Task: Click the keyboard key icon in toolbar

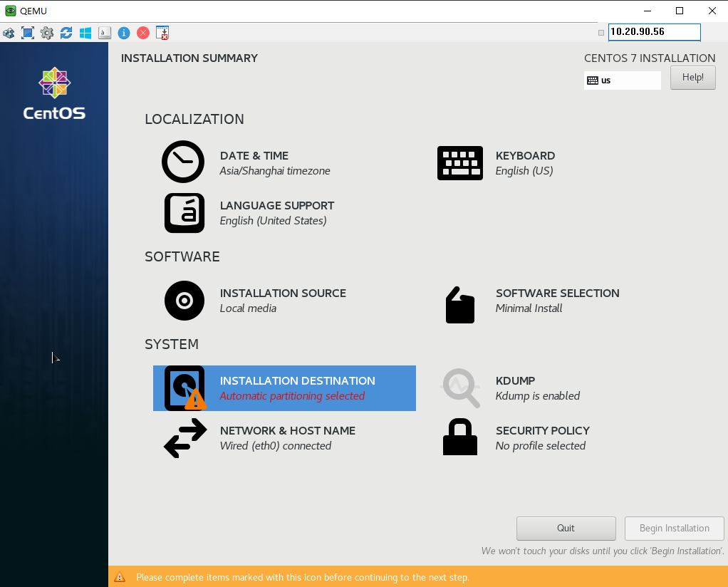Action: tap(105, 33)
